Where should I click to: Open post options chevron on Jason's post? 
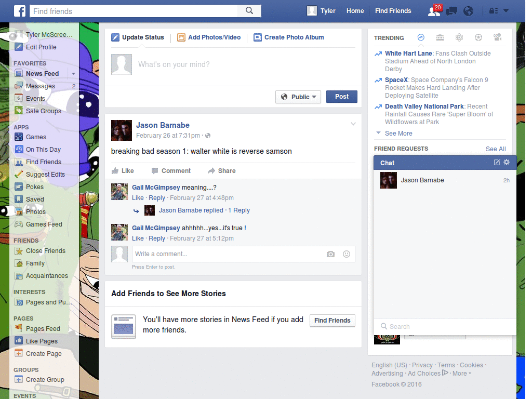353,124
